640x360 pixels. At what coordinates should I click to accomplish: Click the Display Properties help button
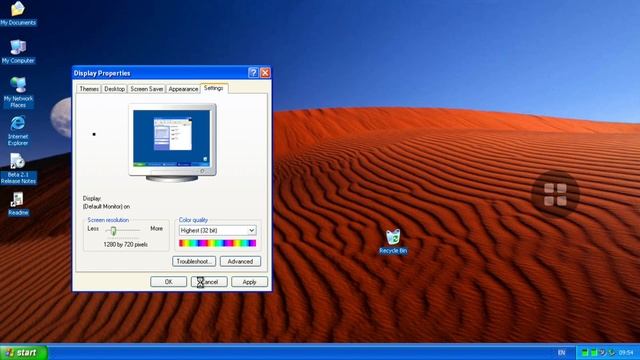tap(253, 73)
